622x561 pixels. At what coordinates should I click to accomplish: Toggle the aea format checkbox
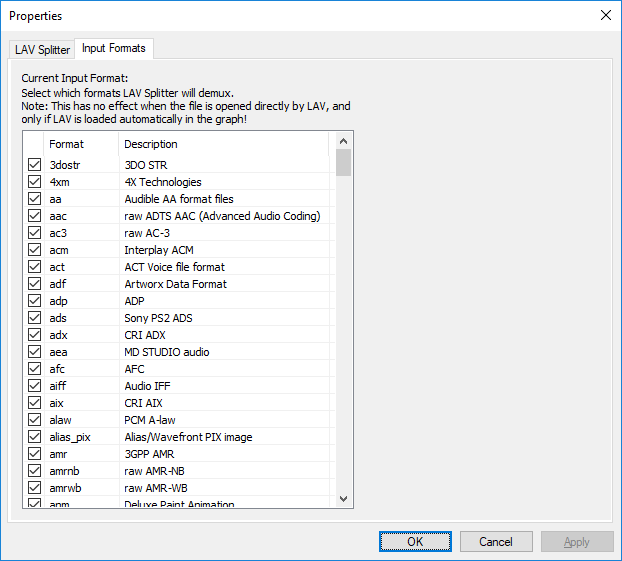click(x=35, y=352)
